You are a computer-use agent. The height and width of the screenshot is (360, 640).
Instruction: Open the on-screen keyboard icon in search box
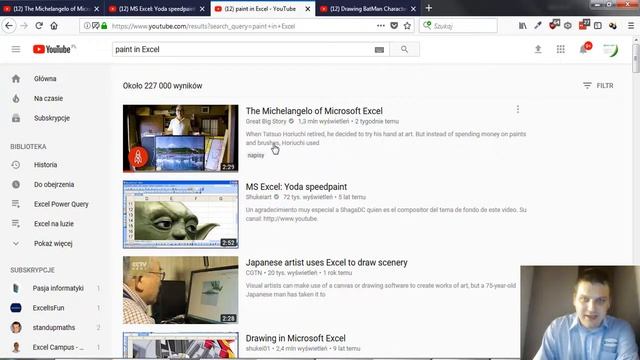pyautogui.click(x=379, y=50)
